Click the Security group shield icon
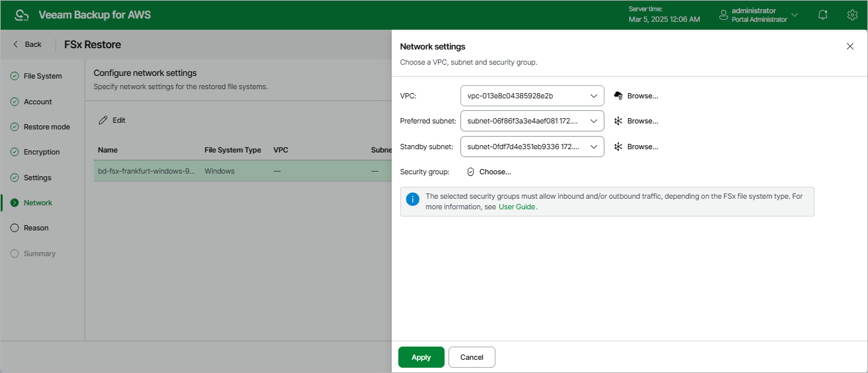Image resolution: width=868 pixels, height=373 pixels. pos(471,172)
